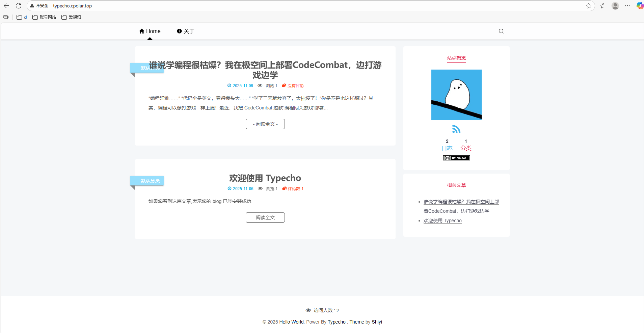Open the 欢迎使用 Typecho post title
Viewport: 644px width, 333px height.
pos(265,178)
